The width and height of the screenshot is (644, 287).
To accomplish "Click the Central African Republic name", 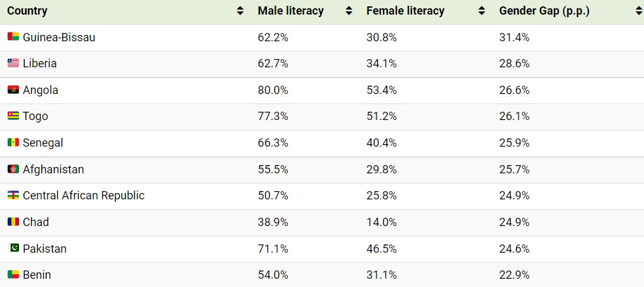I will 84,196.
